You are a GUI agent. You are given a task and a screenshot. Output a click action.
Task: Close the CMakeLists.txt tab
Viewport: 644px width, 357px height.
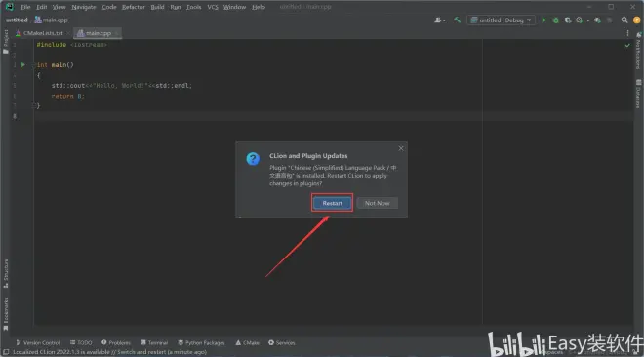point(68,33)
